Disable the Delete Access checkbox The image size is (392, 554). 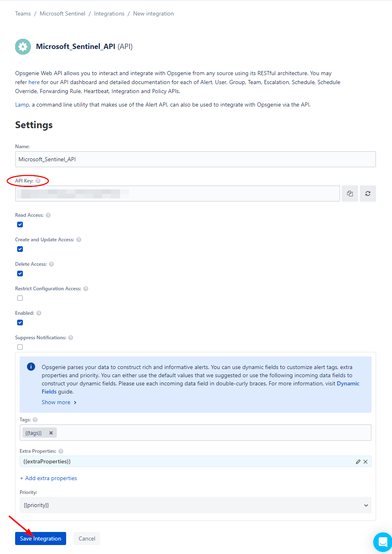[20, 274]
